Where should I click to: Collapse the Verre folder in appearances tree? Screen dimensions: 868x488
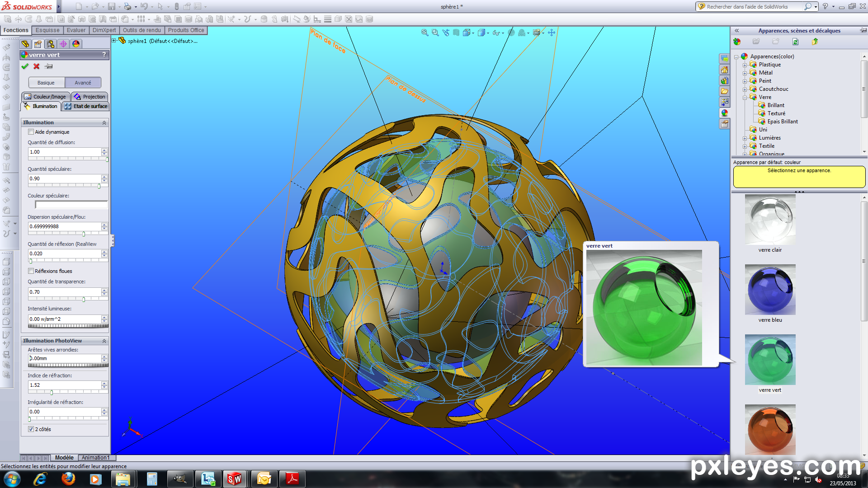pos(745,98)
